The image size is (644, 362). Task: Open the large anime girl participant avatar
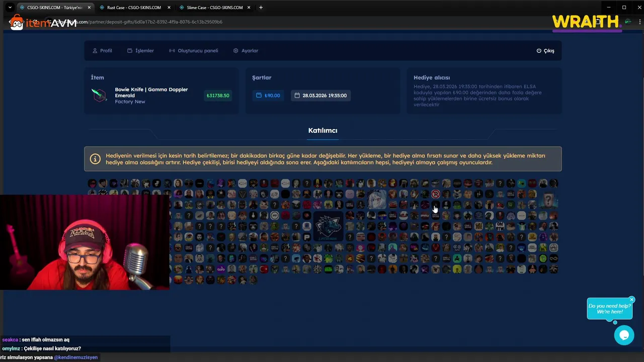[x=377, y=199]
